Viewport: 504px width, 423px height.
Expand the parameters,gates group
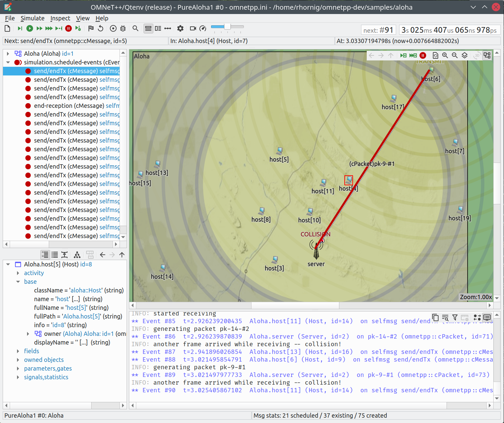[18, 368]
